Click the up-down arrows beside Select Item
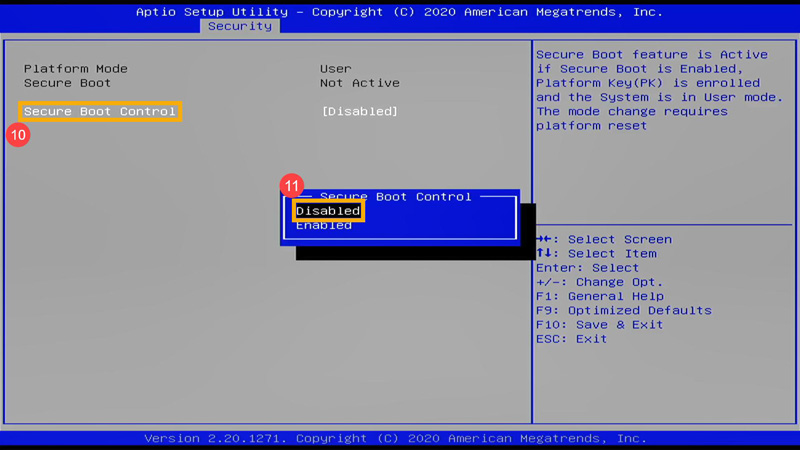This screenshot has width=800, height=450. (546, 254)
